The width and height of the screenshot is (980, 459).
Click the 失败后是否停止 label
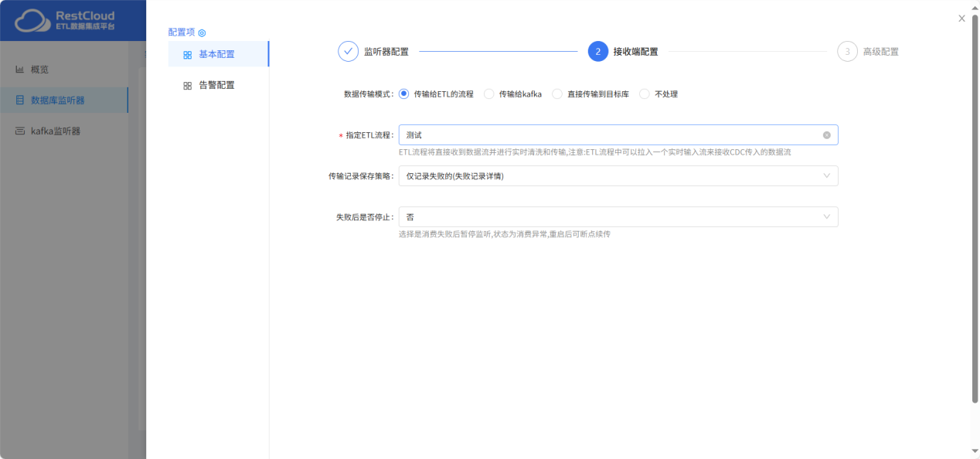click(x=365, y=217)
